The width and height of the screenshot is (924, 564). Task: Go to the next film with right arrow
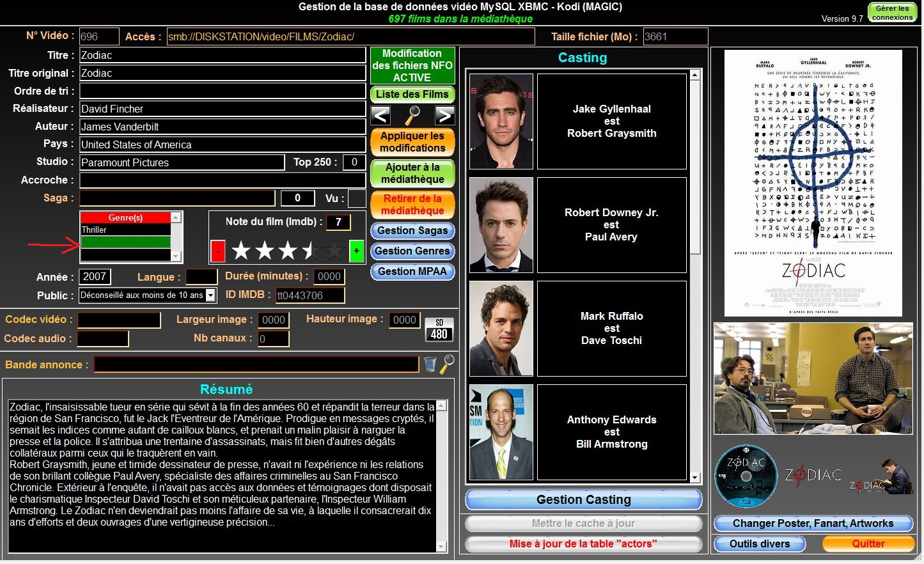click(444, 116)
